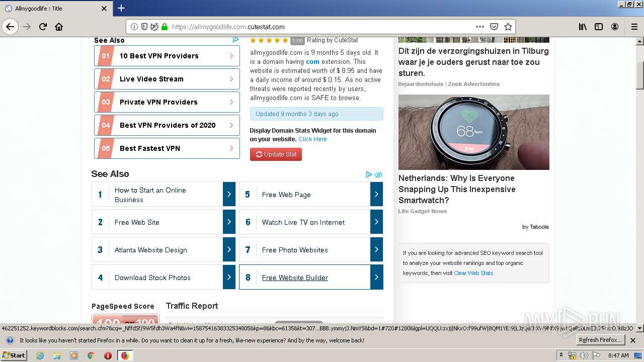View the secure connection padlock details
This screenshot has width=644, height=362.
click(x=165, y=27)
